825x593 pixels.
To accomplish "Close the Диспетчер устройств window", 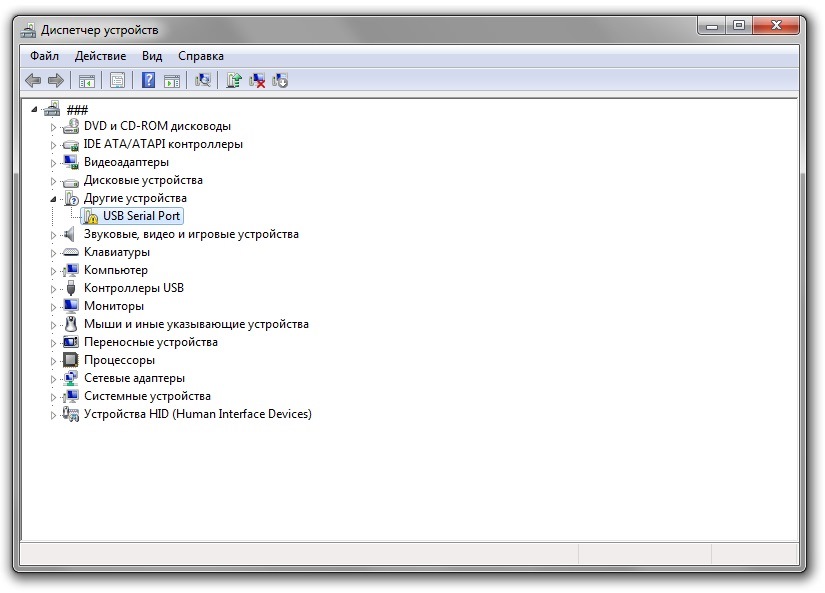I will coord(776,25).
